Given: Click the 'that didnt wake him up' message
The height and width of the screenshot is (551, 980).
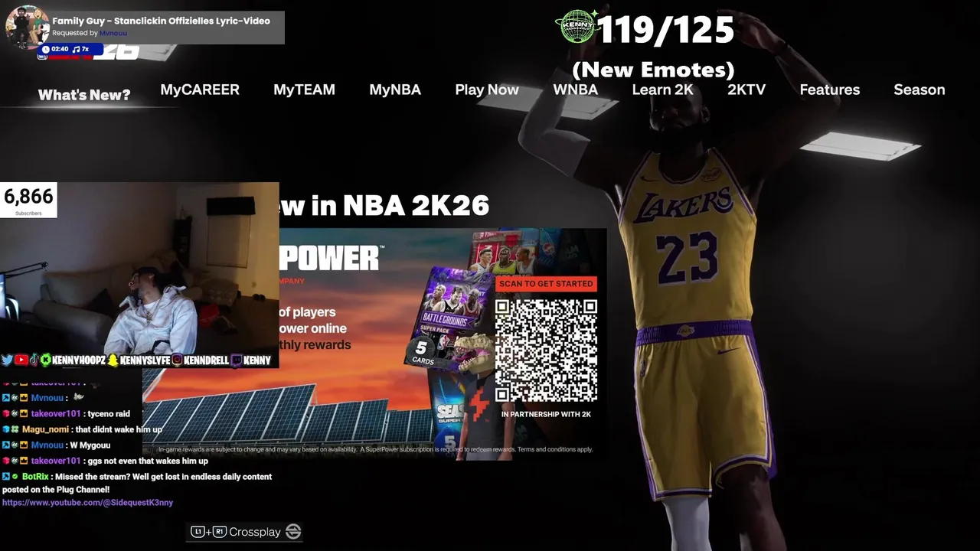Looking at the screenshot, I should [119, 429].
